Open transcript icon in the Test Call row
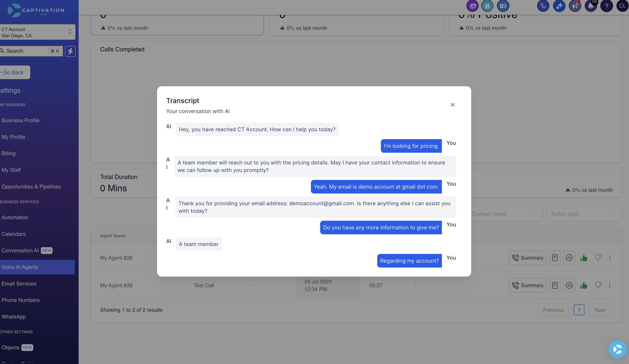629x364 pixels. pos(555,285)
